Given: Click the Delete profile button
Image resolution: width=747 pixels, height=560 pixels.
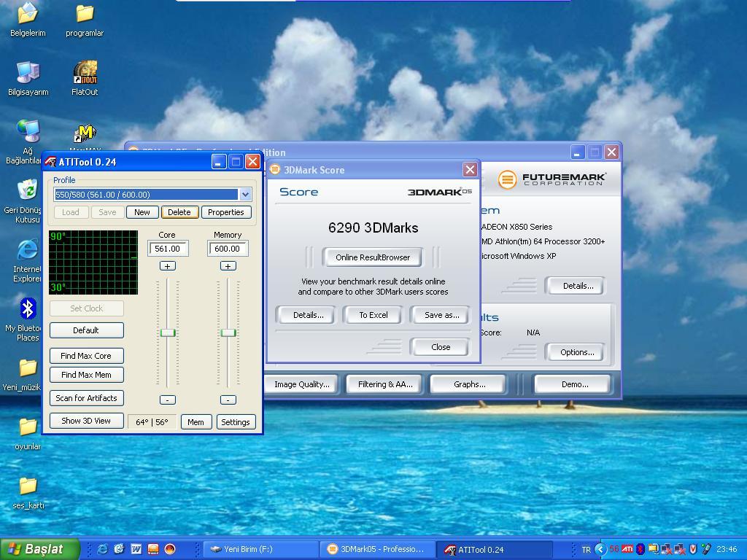Looking at the screenshot, I should pyautogui.click(x=179, y=212).
